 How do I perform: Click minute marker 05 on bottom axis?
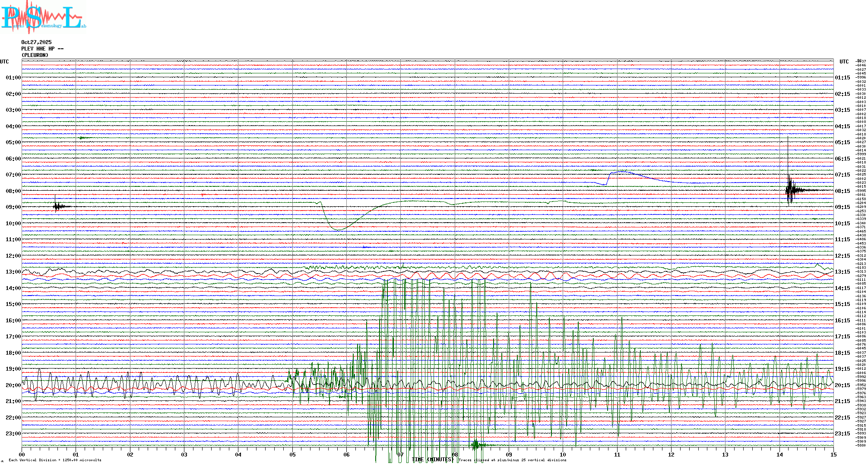click(x=292, y=455)
